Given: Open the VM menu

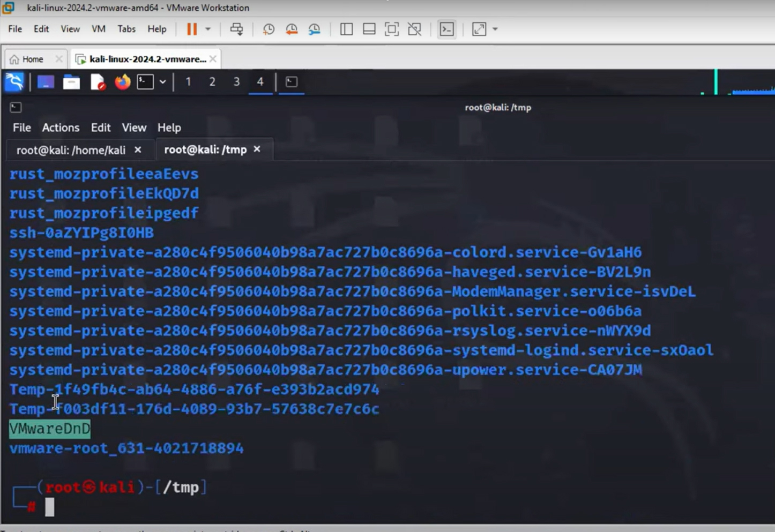Looking at the screenshot, I should (99, 29).
